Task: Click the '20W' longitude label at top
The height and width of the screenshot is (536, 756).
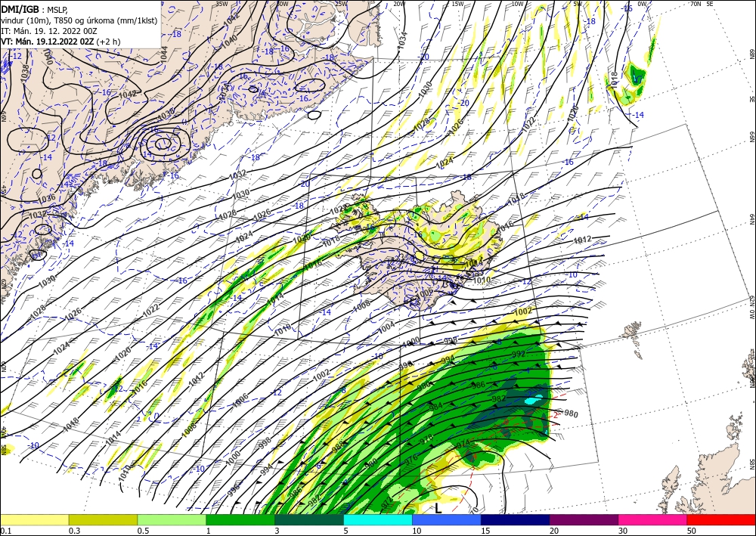Action: click(399, 4)
